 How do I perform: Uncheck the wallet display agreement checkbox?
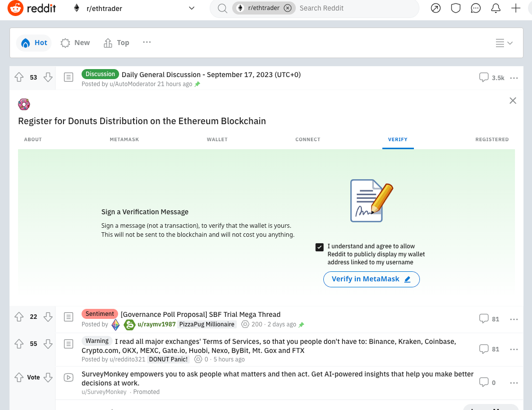pos(319,247)
